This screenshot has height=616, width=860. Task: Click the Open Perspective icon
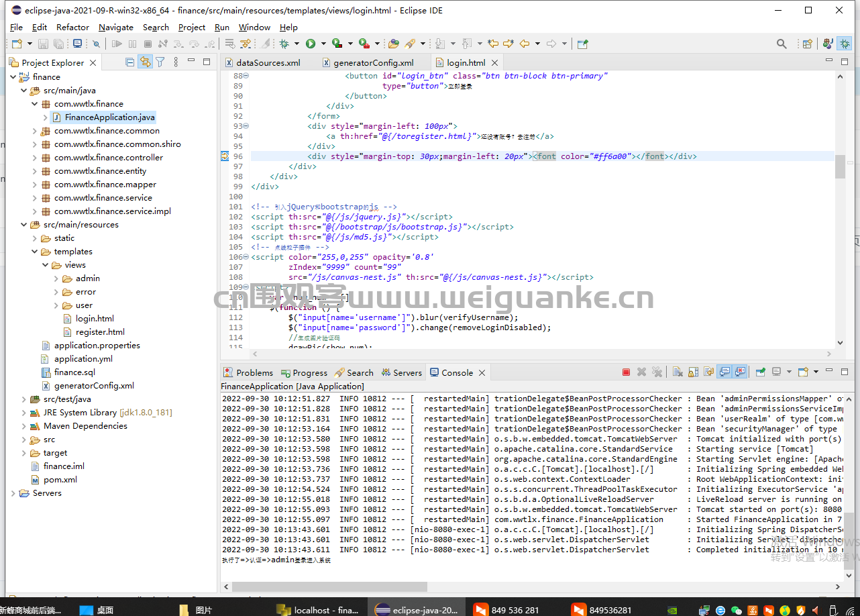[808, 44]
